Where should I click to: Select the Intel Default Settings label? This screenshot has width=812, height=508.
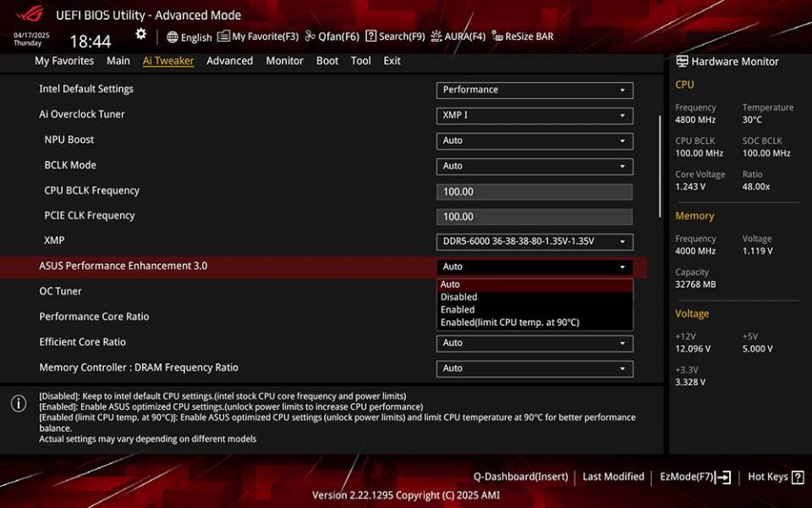86,89
